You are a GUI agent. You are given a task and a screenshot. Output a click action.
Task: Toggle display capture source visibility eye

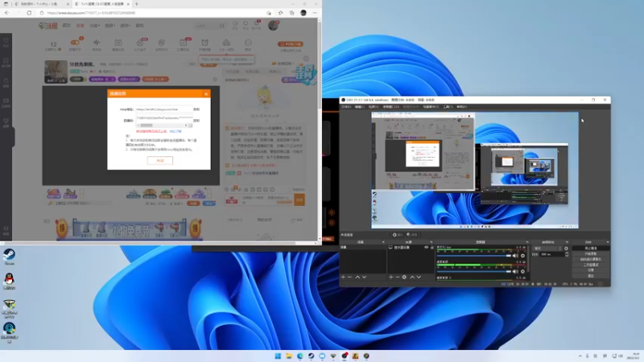(x=427, y=248)
